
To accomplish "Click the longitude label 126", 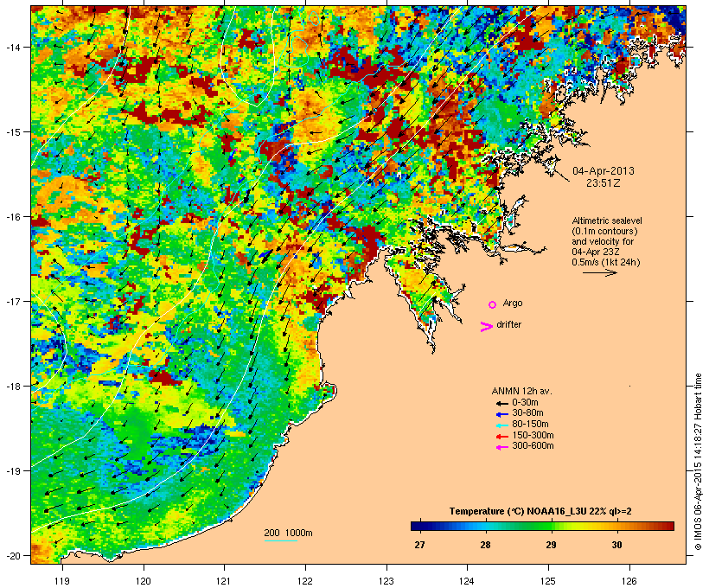I will [x=629, y=581].
